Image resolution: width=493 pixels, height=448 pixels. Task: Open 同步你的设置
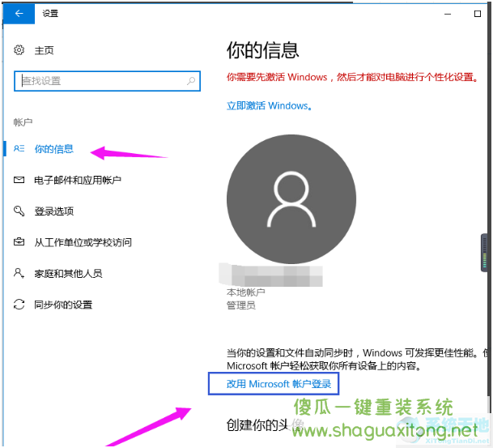[x=63, y=305]
